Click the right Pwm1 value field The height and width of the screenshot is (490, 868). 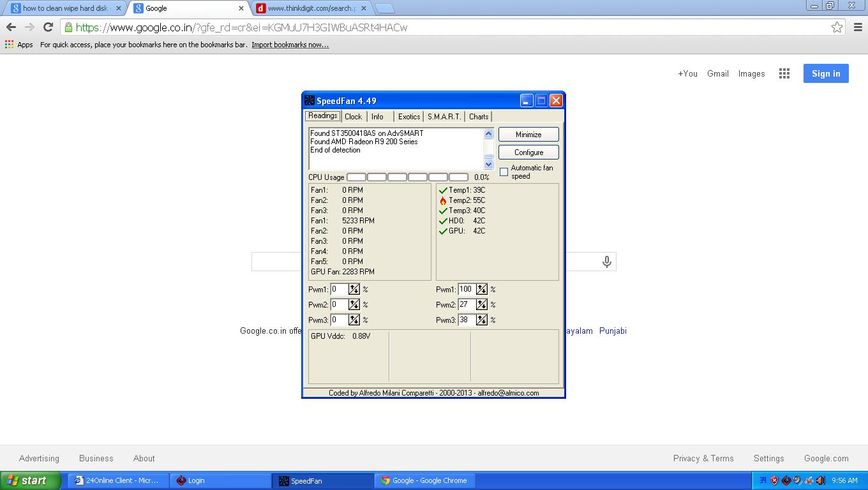(x=467, y=289)
